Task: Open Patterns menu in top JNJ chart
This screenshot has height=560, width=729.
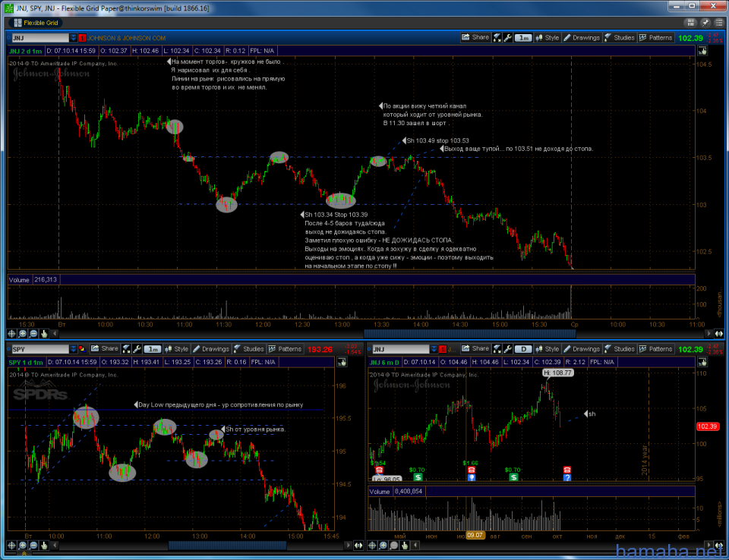Action: 655,38
